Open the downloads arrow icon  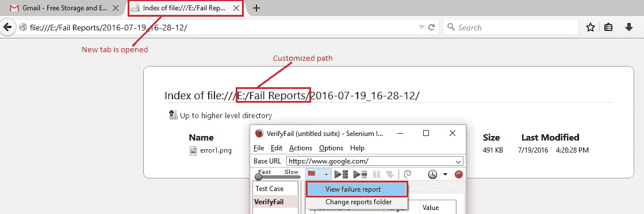point(629,28)
